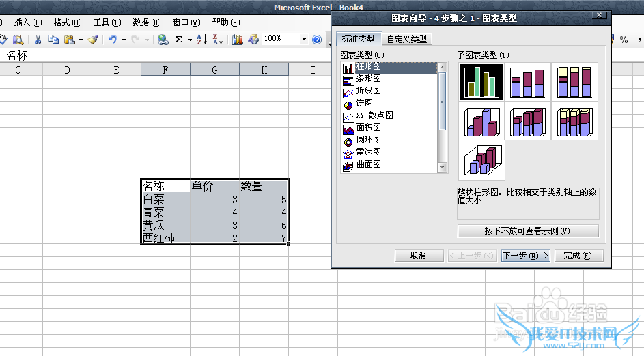Sort descending with the Z-A icon

pyautogui.click(x=218, y=40)
